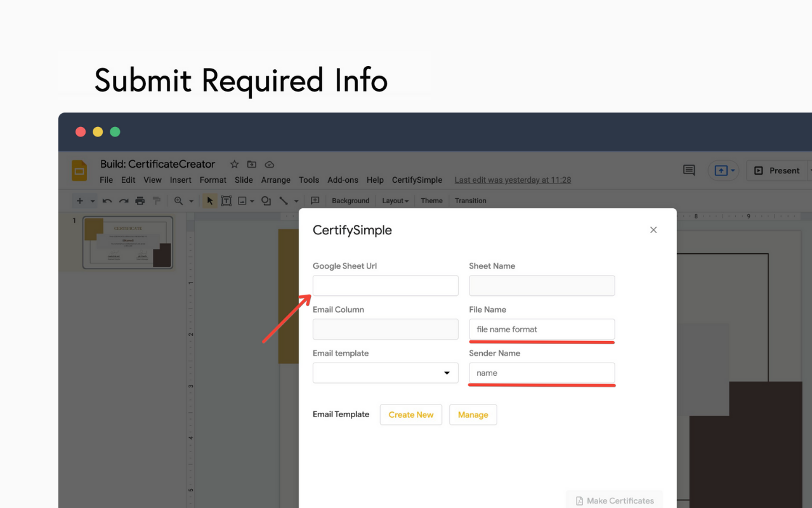Click the Google Slides home logo
Viewport: 812px width, 508px height.
(79, 171)
